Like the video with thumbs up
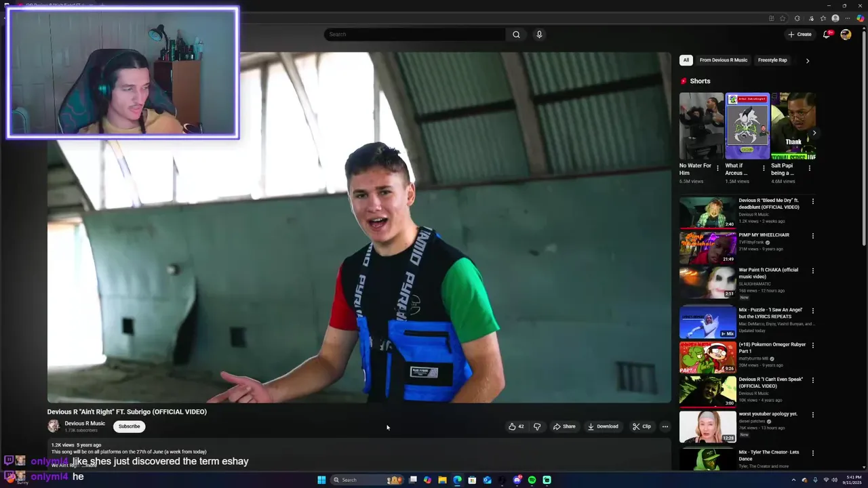Viewport: 868px width, 488px height. pos(516,426)
